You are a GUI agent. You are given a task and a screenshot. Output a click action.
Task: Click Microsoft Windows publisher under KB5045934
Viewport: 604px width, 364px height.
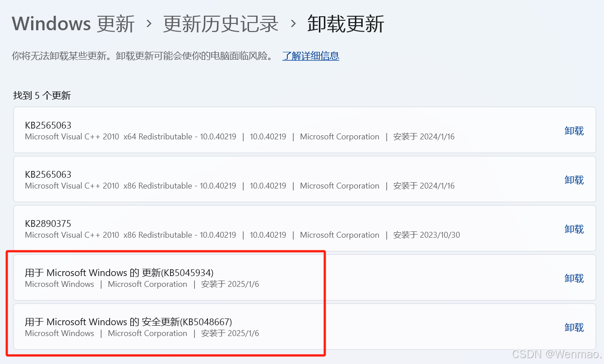[60, 284]
